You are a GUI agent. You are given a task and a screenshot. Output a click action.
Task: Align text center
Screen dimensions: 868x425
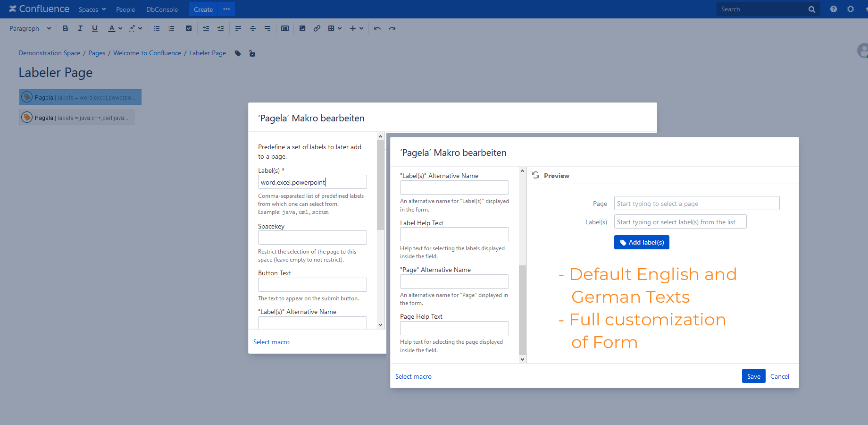coord(253,28)
